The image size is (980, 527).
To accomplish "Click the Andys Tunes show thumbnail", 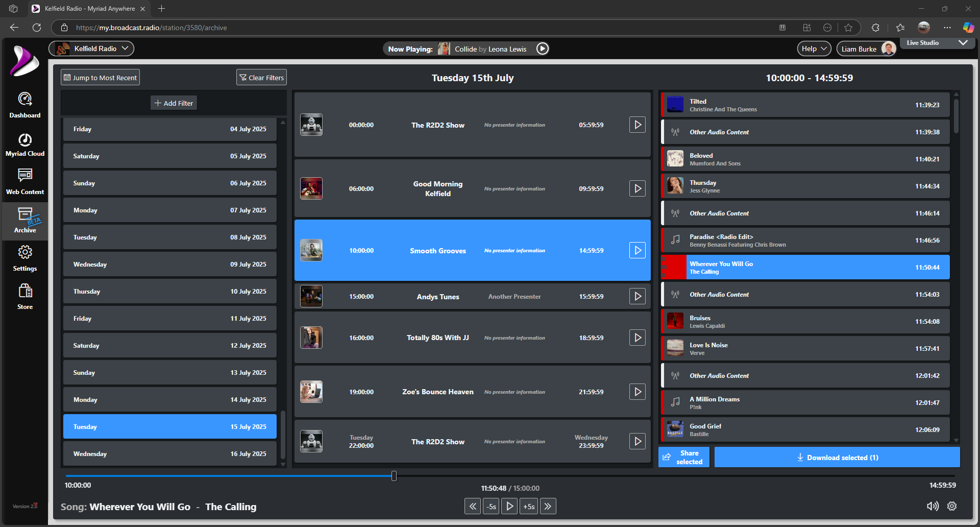I will (x=311, y=296).
